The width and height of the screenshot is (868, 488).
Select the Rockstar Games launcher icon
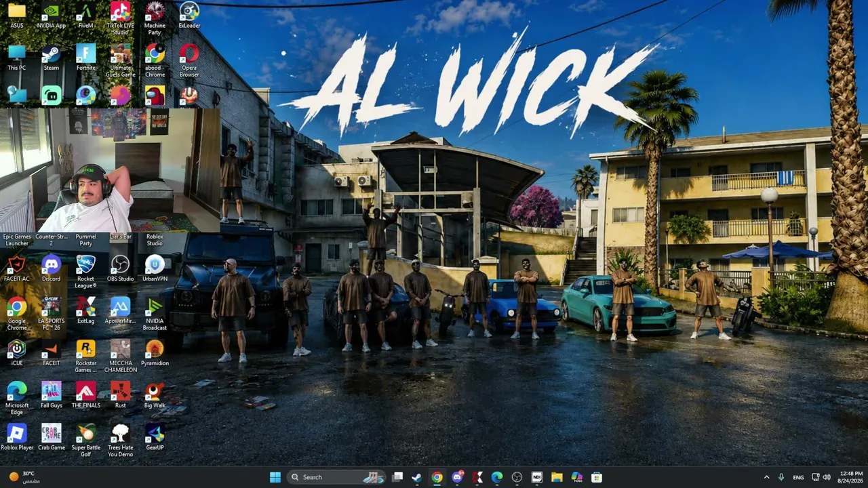[x=85, y=356]
